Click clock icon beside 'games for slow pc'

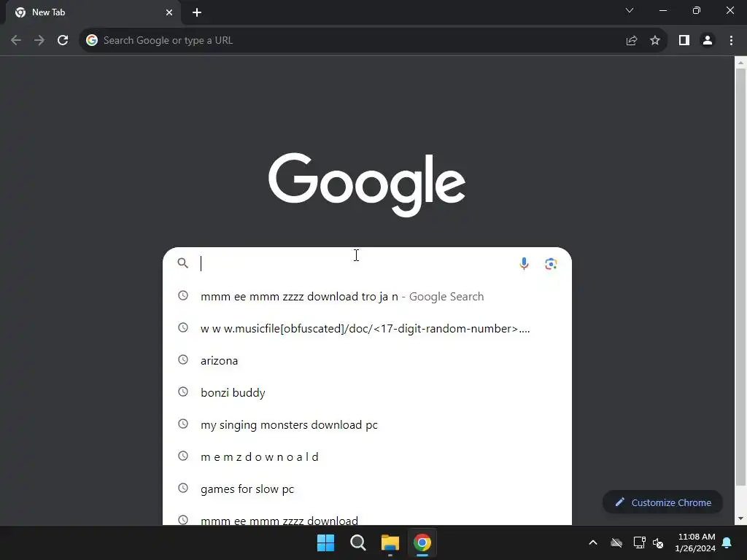[x=183, y=488]
